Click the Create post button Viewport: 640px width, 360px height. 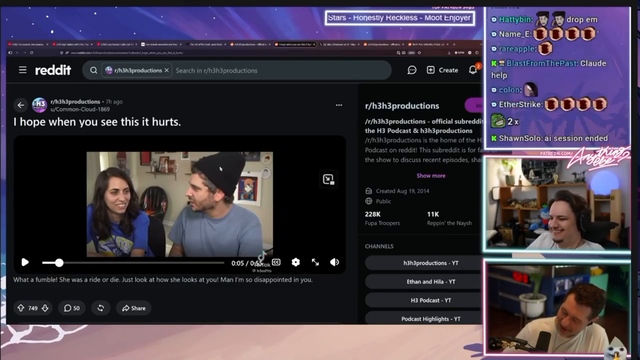tap(442, 70)
